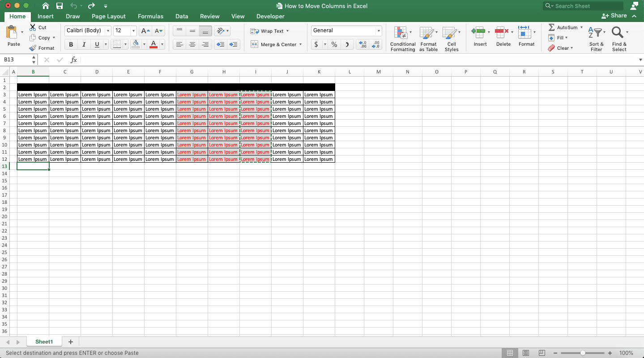The width and height of the screenshot is (644, 358).
Task: Apply currency dollar format
Action: pos(316,44)
